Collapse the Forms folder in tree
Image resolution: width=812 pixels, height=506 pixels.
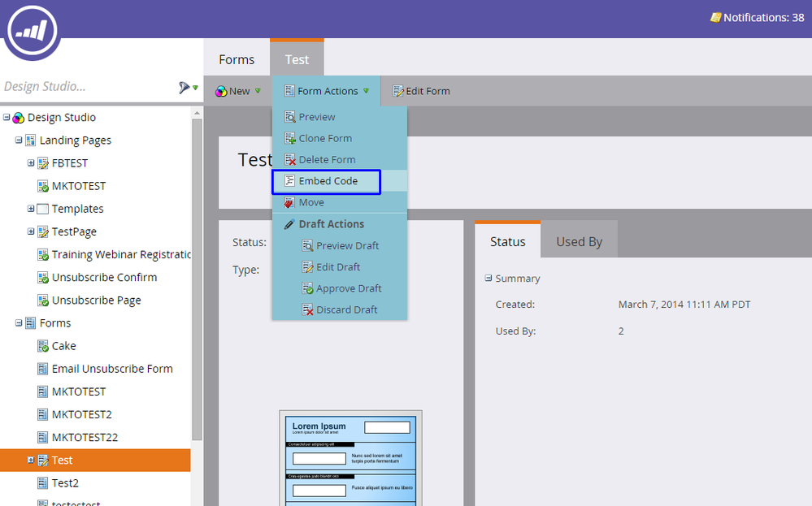click(19, 322)
